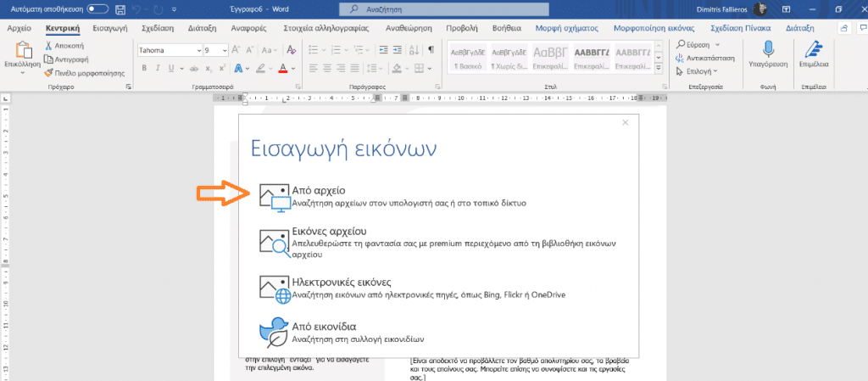Click the Επικόλληση paste clipboard icon
This screenshot has width=868, height=381.
tap(23, 50)
